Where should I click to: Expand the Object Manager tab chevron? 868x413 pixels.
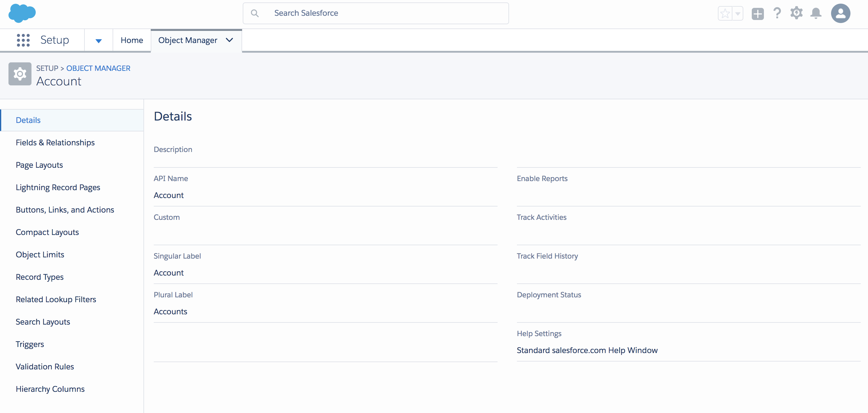coord(229,40)
